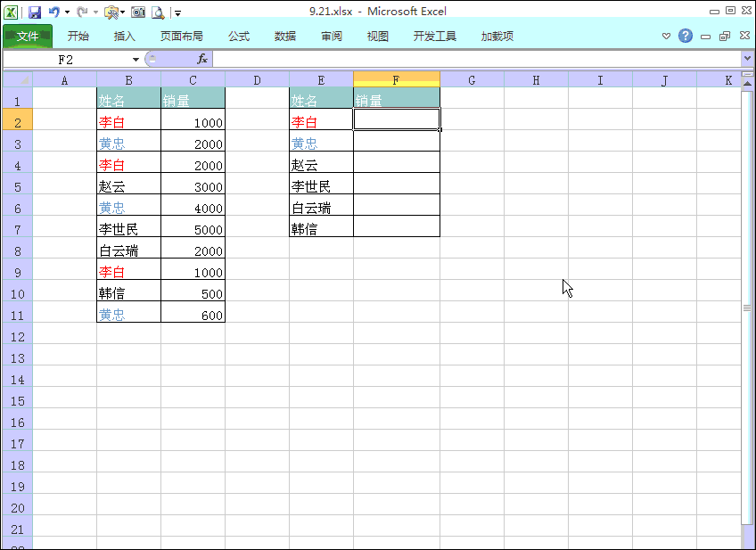Select cell B3 containing 黄忠
The width and height of the screenshot is (756, 550).
(x=128, y=141)
